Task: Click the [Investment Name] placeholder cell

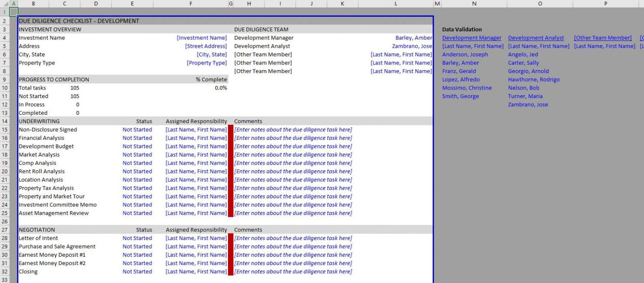Action: tap(202, 37)
